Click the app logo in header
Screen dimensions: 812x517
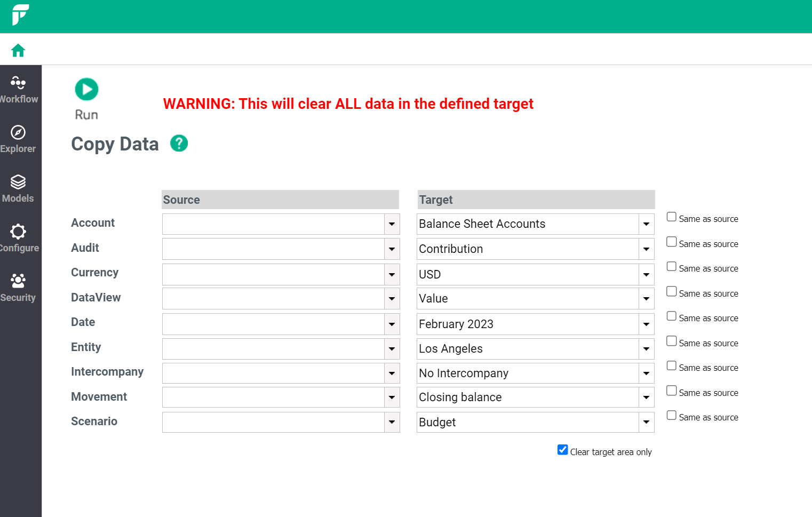20,15
